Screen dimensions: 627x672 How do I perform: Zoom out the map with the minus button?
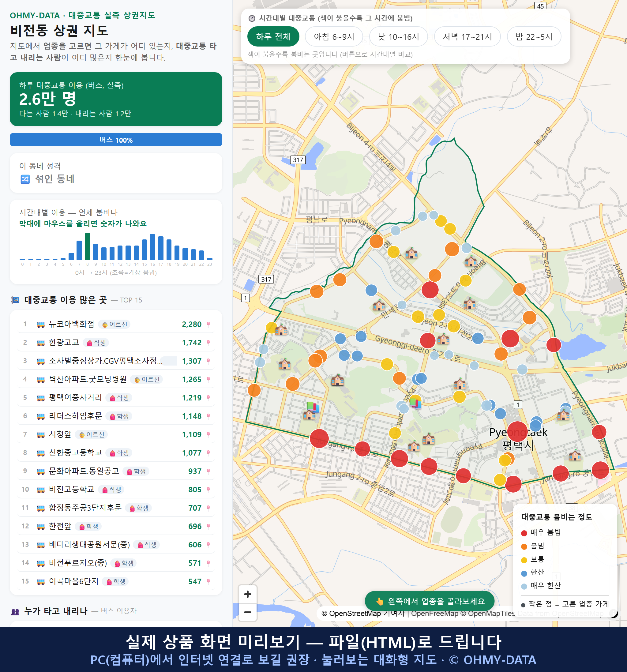click(x=247, y=612)
